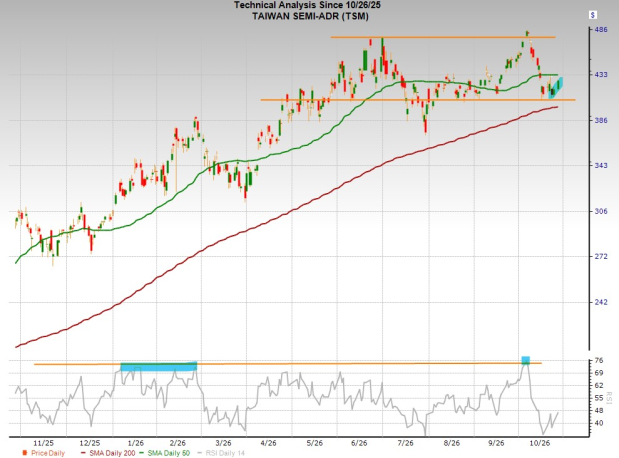Image resolution: width=619 pixels, height=458 pixels.
Task: Click the 306 price axis label
Action: pyautogui.click(x=601, y=211)
